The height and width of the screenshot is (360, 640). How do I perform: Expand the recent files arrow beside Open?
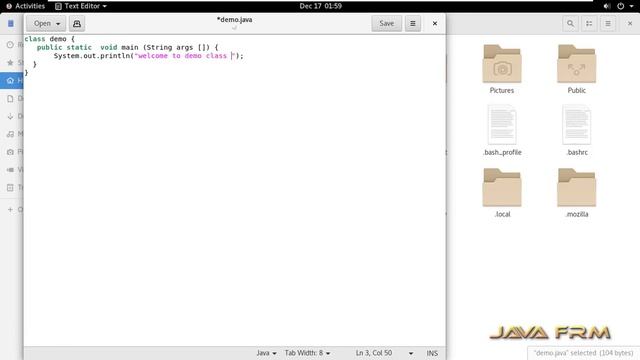click(x=58, y=24)
